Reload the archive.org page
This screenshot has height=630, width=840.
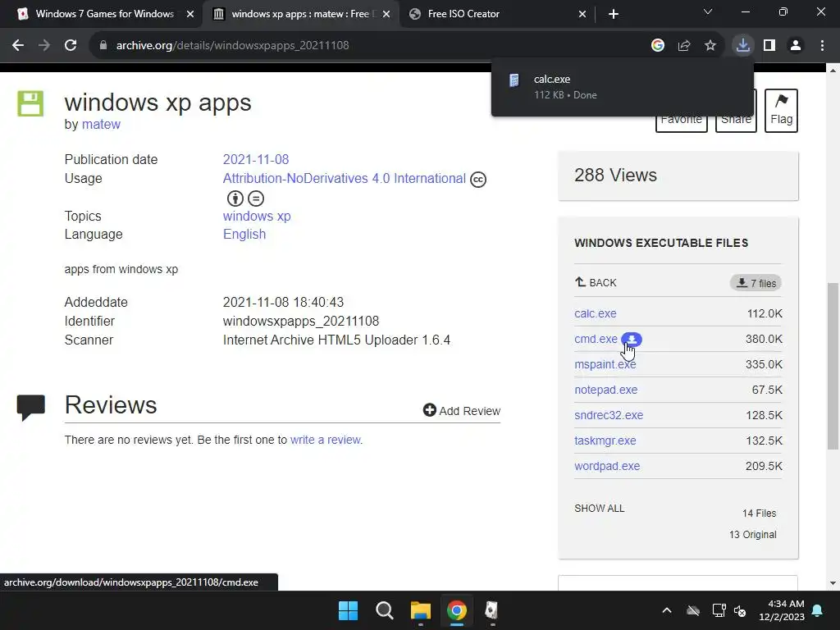point(71,46)
